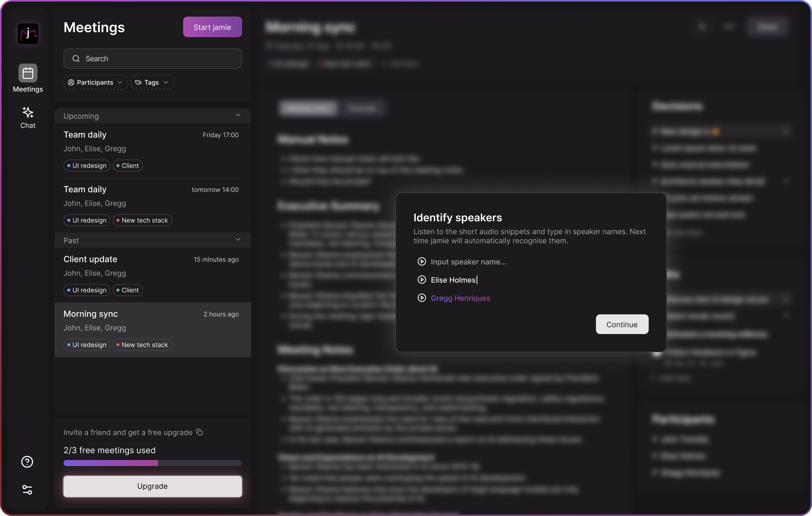Screen dimensions: 812x516
Task: Open the Chat sparkle icon
Action: click(x=28, y=112)
